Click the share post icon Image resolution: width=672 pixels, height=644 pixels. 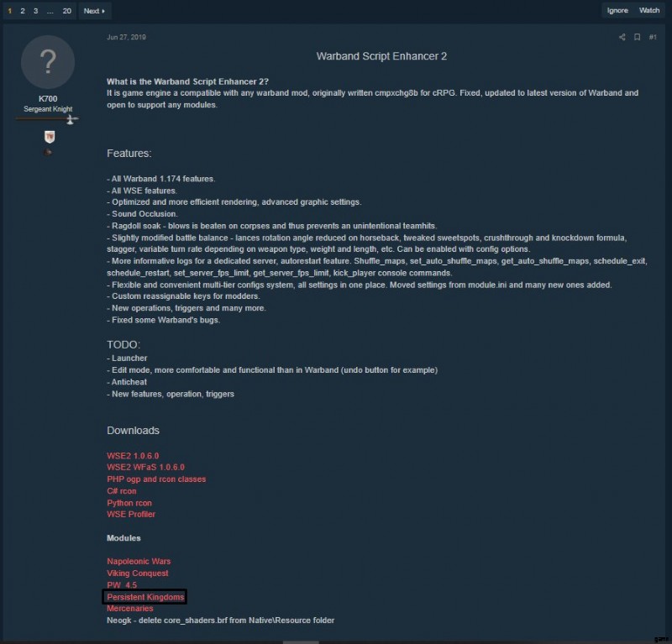tap(622, 37)
